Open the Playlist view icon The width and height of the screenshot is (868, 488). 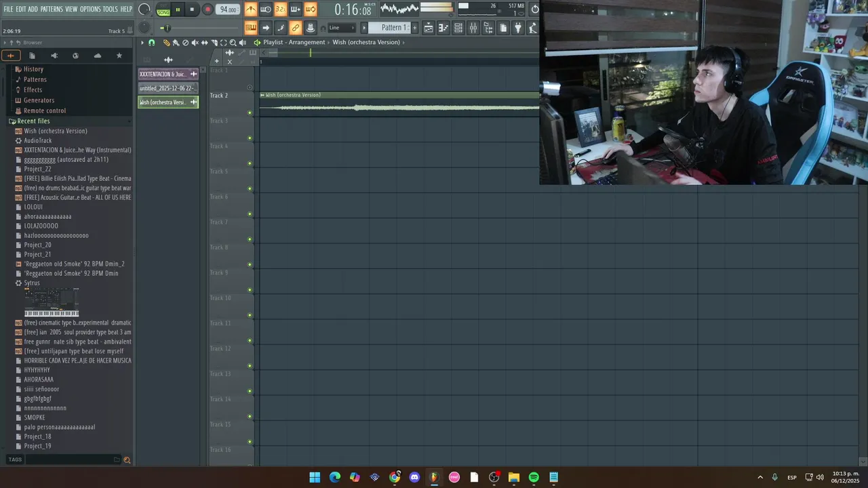(429, 28)
